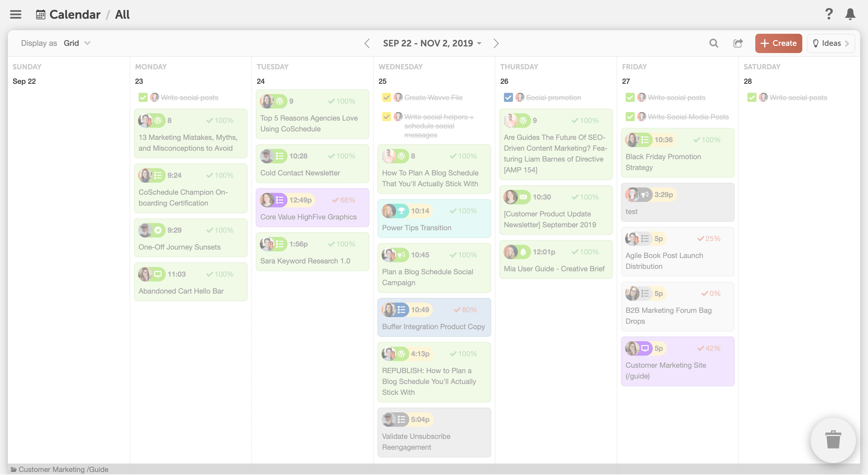The width and height of the screenshot is (868, 475).
Task: Open Customer Marketing /Guide folder bar
Action: click(63, 469)
